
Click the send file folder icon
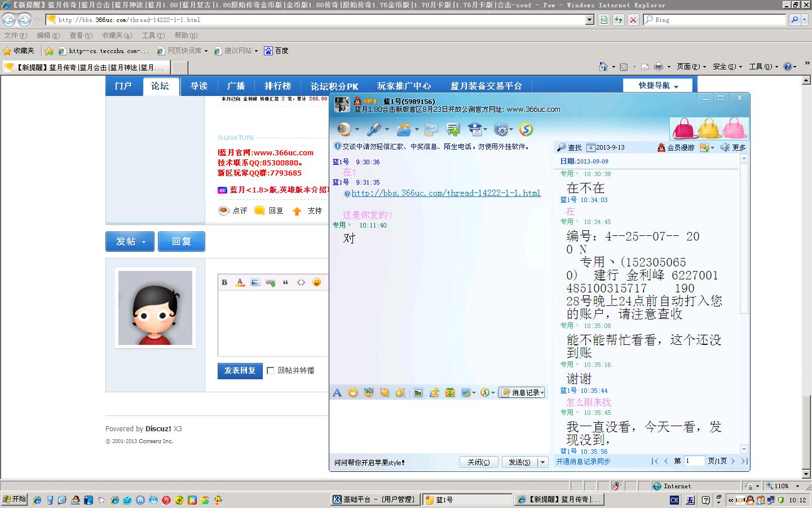403,129
